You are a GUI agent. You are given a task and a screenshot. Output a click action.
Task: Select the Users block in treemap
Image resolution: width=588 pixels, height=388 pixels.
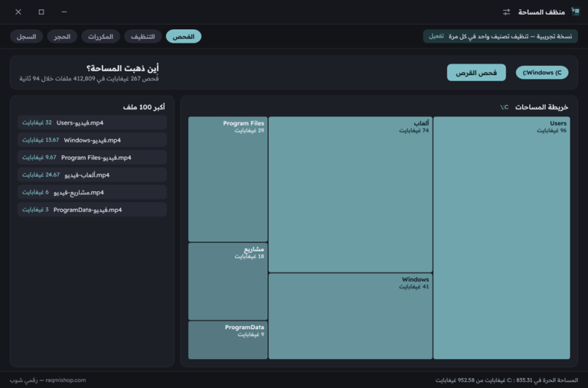point(502,238)
